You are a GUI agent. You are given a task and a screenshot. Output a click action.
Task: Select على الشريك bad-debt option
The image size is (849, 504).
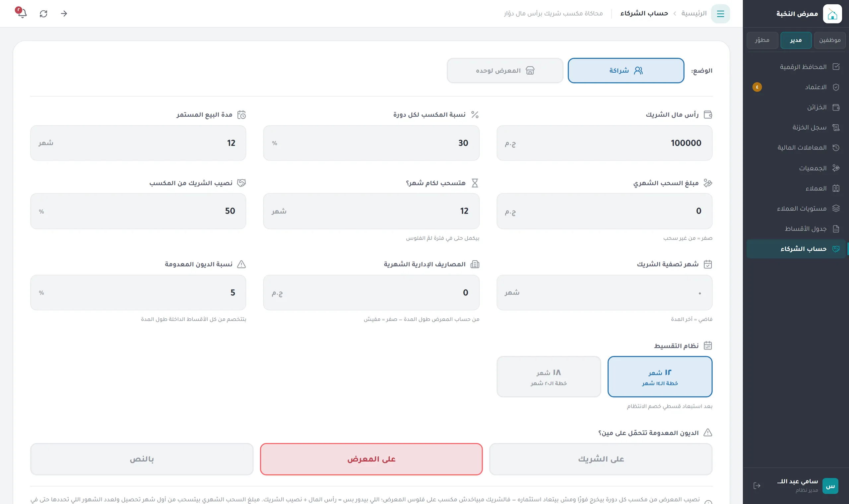(601, 459)
